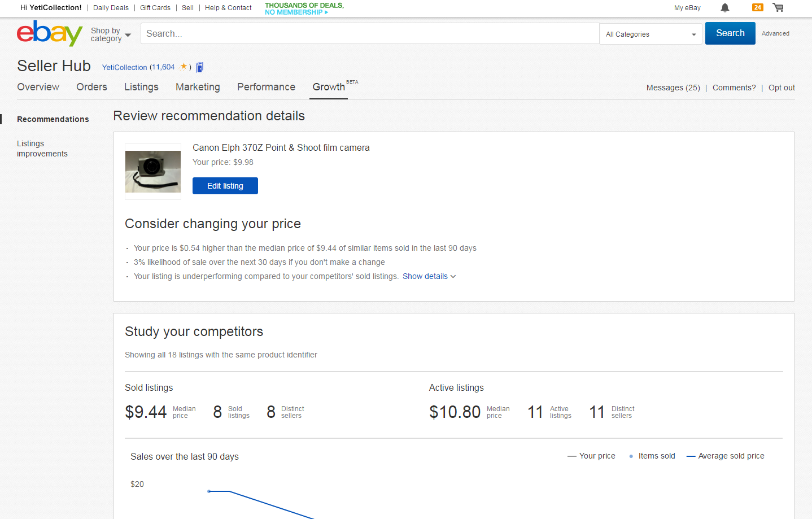This screenshot has height=519, width=812.
Task: Click the Canon camera listing thumbnail
Action: click(x=153, y=172)
